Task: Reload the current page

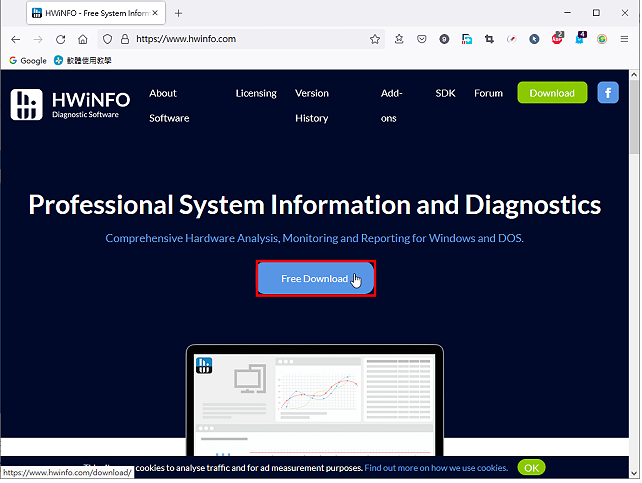Action: click(61, 39)
